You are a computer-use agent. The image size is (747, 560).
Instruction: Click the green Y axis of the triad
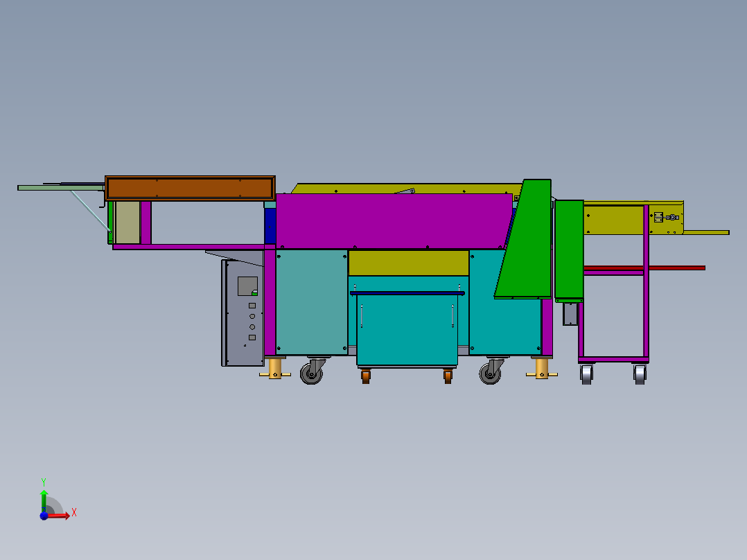[44, 501]
